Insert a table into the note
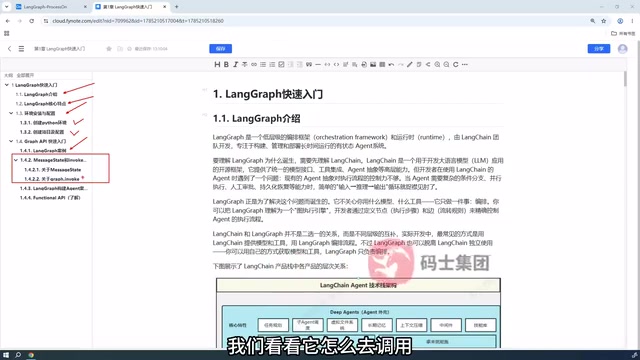 coord(382,64)
